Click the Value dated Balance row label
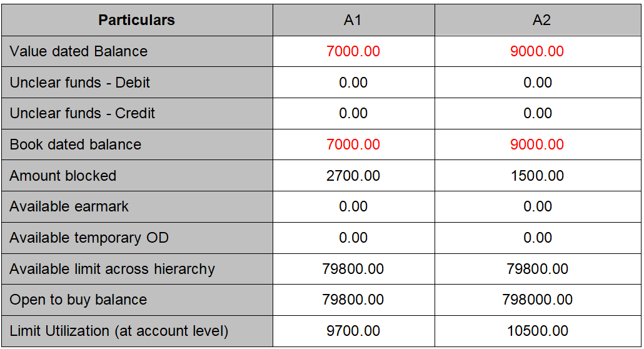The image size is (644, 349). (79, 51)
